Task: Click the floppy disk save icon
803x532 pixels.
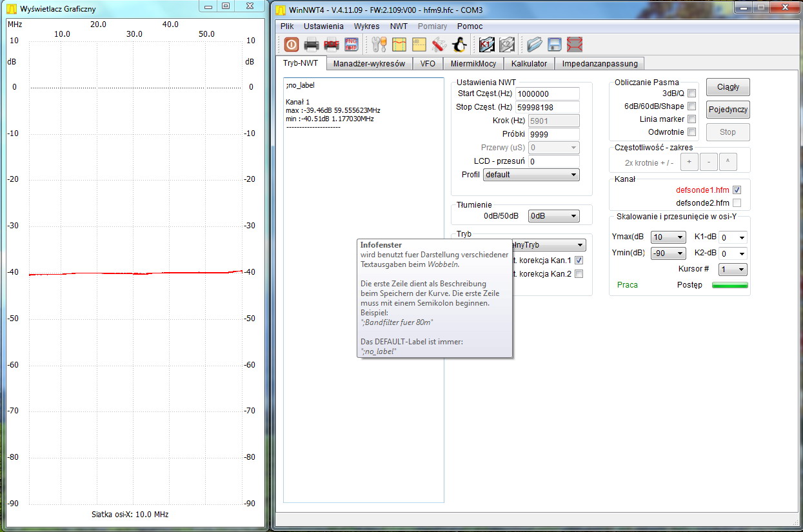Action: [554, 44]
